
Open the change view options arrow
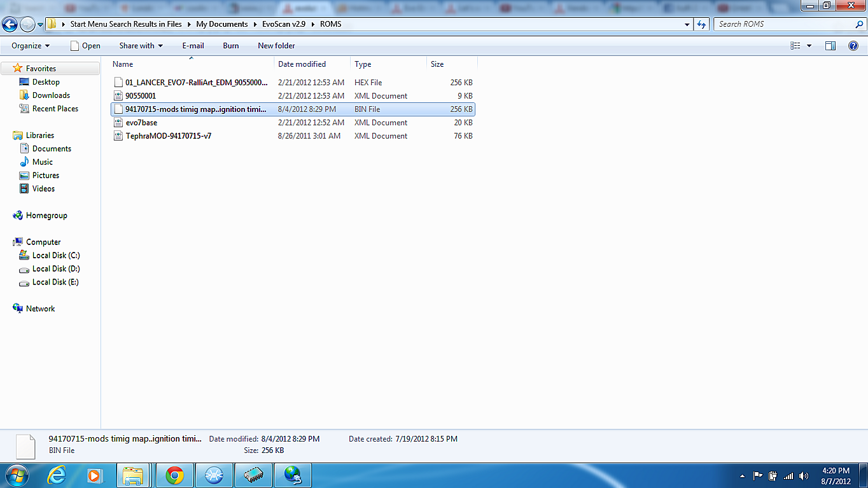(x=809, y=46)
